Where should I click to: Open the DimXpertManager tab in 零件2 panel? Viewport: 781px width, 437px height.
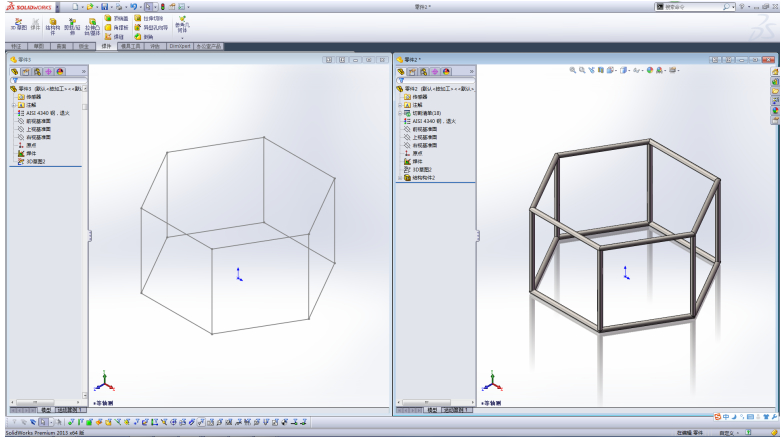[x=435, y=72]
